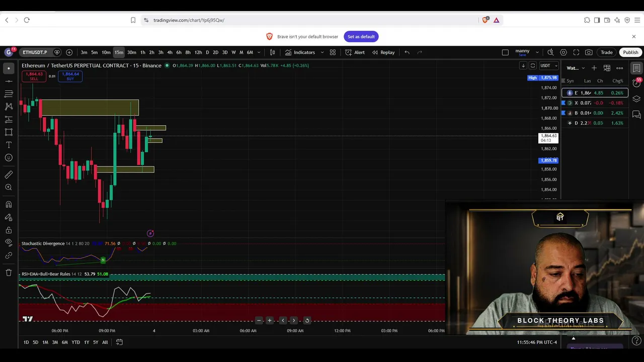Image resolution: width=644 pixels, height=362 pixels.
Task: Undo the last chart action
Action: point(407,52)
